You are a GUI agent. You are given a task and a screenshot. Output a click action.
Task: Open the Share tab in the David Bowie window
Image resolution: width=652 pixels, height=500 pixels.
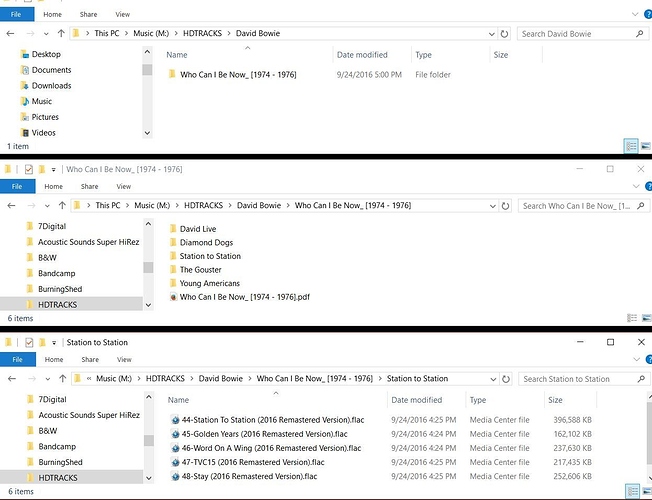[x=88, y=14]
